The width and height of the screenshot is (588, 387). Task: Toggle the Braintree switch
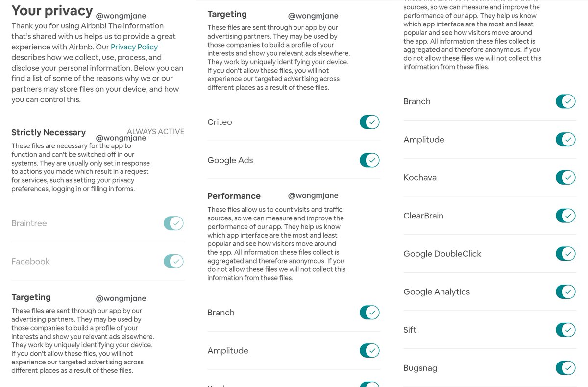173,223
